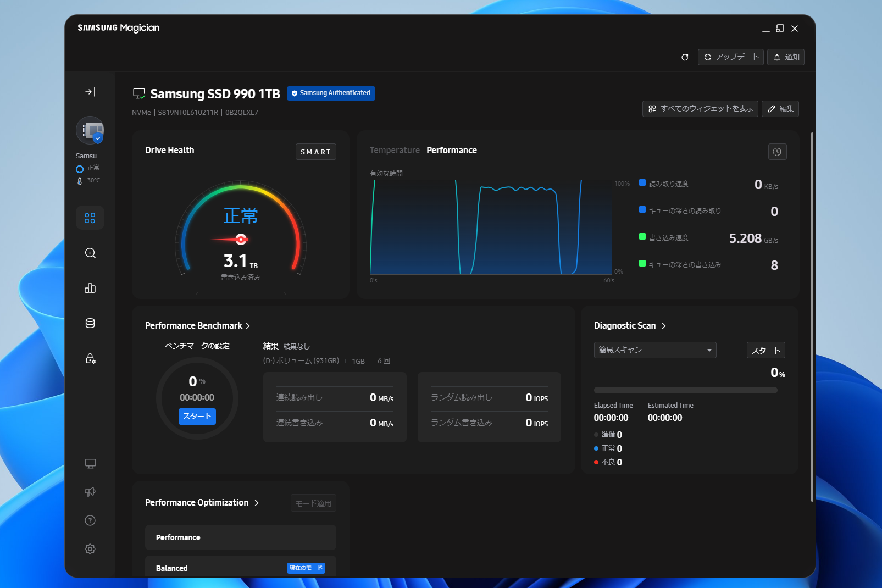This screenshot has width=882, height=588.
Task: Expand the Performance Benchmark chevron
Action: (x=248, y=326)
